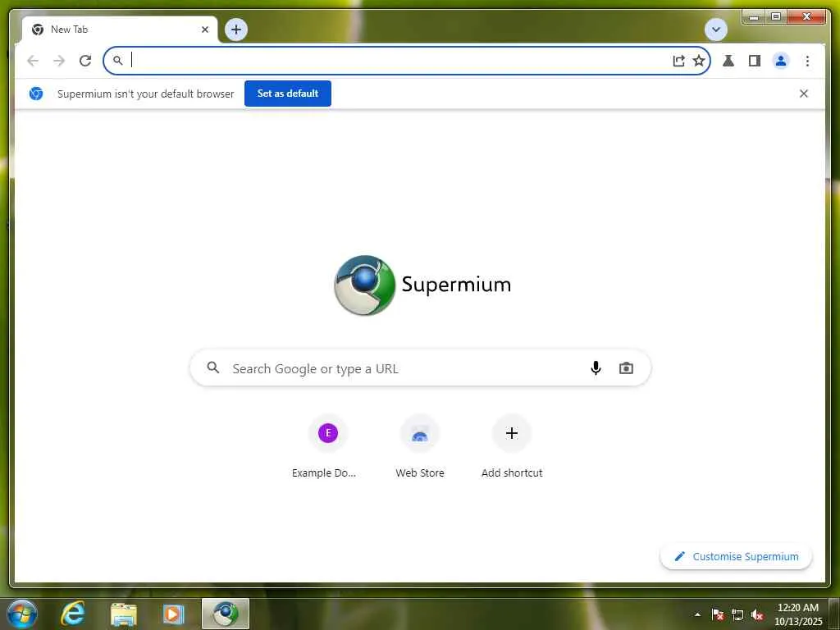This screenshot has height=630, width=840.
Task: Reload the page with refresh icon
Action: tap(85, 61)
